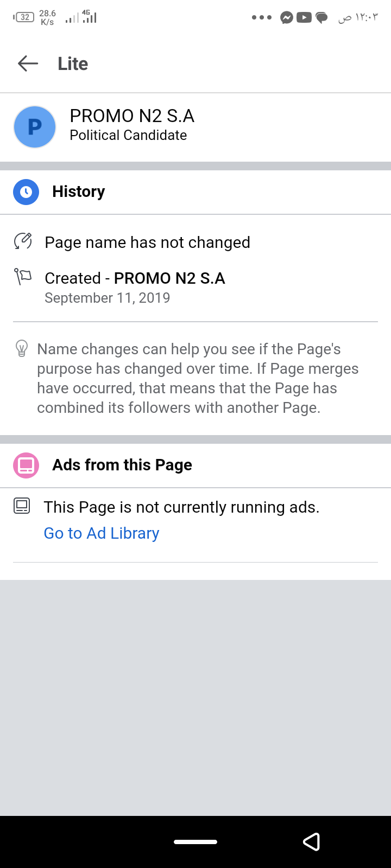
Task: Tap the Ads from this Page heading
Action: 122,465
